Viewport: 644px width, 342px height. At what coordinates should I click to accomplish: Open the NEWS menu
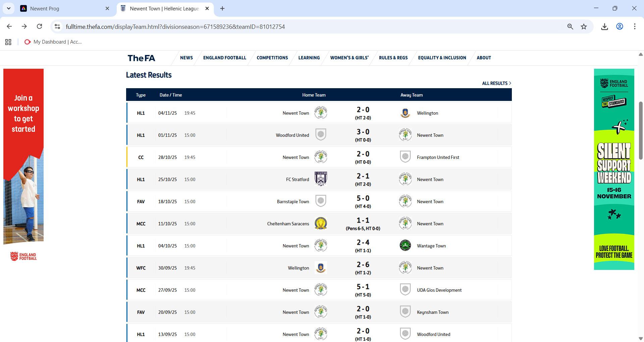click(186, 58)
